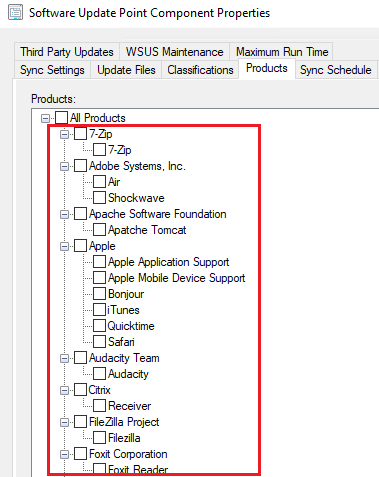
Task: Click the Products: list caption
Action: click(x=53, y=99)
